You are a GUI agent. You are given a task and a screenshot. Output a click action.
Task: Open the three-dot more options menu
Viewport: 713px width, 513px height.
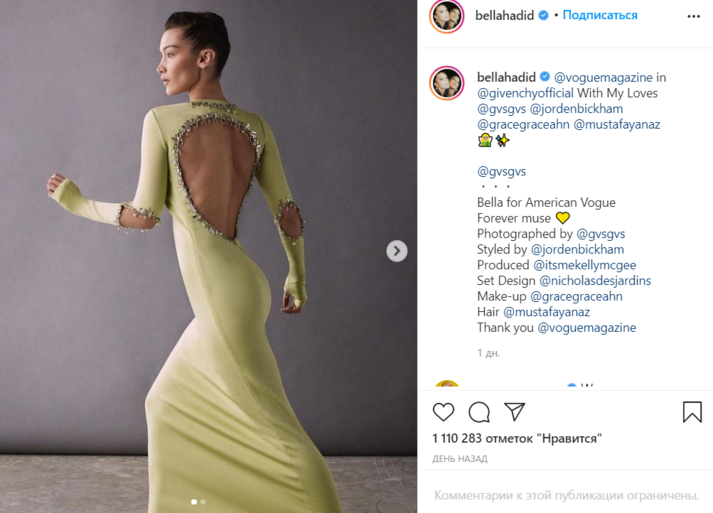693,16
